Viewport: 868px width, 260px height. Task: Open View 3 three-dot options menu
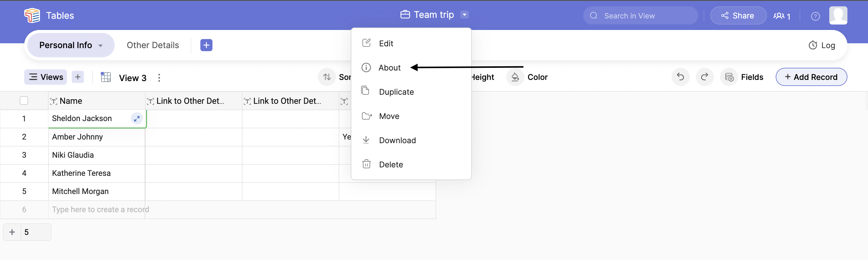[x=159, y=78]
